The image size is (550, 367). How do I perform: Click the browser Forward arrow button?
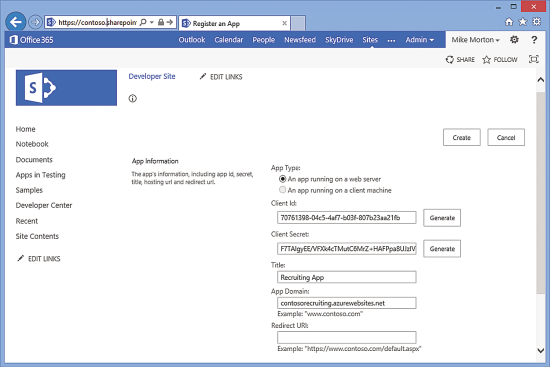pyautogui.click(x=35, y=22)
